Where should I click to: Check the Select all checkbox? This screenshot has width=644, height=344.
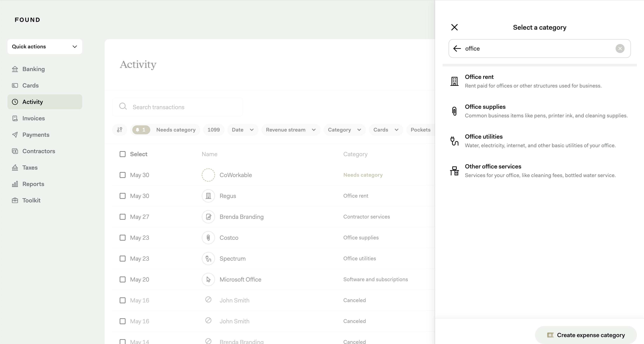click(122, 154)
